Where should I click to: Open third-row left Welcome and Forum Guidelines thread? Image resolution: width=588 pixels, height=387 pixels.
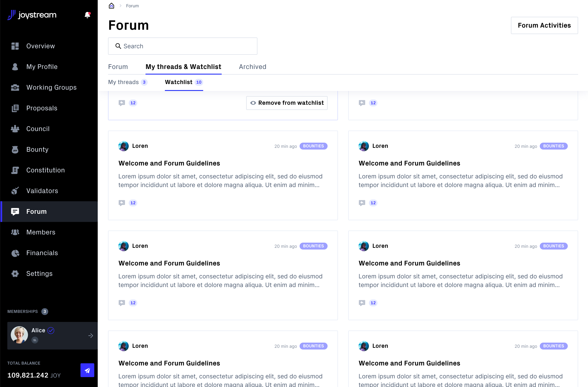click(x=169, y=263)
